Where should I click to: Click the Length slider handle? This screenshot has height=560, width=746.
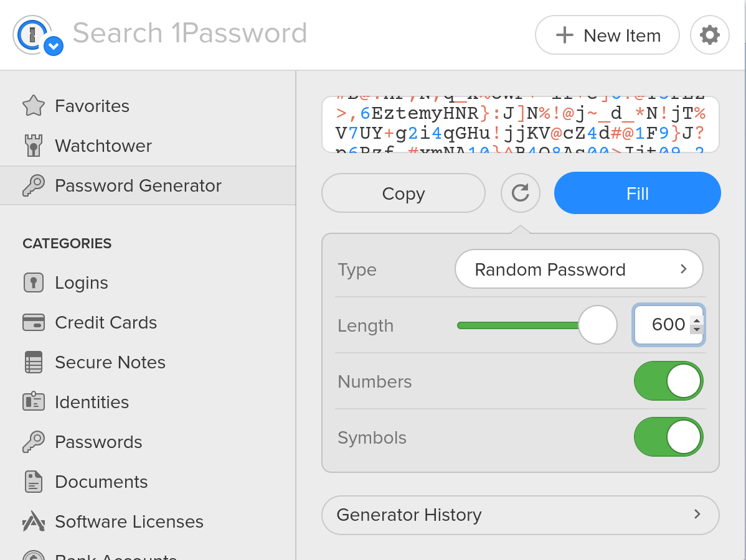coord(597,325)
